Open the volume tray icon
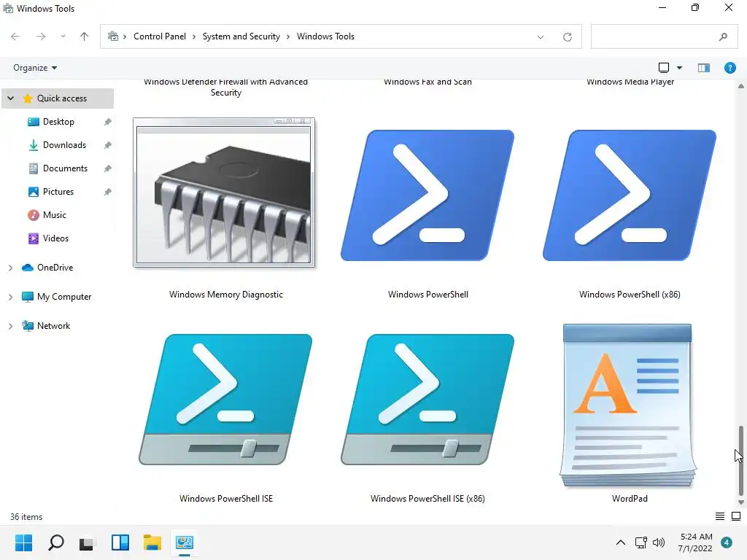 [x=659, y=542]
